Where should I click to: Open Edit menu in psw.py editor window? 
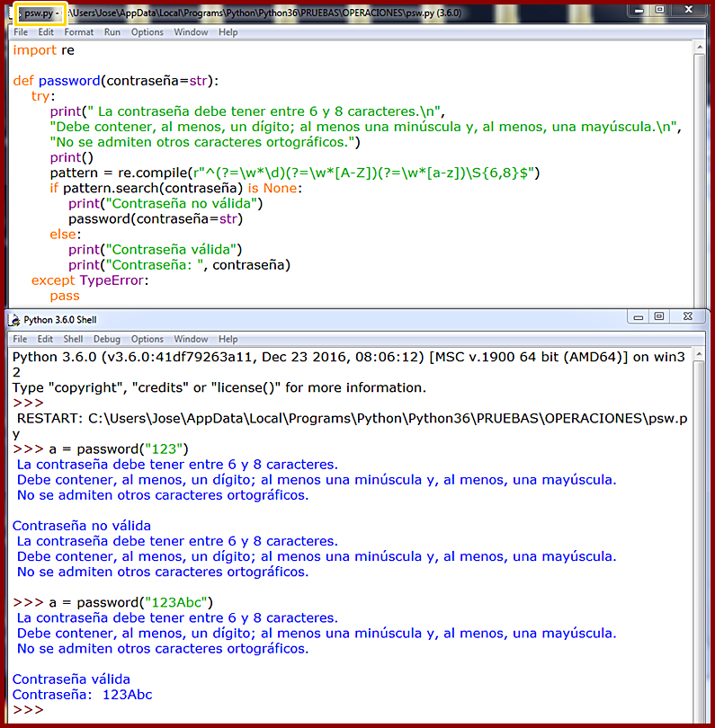click(46, 32)
